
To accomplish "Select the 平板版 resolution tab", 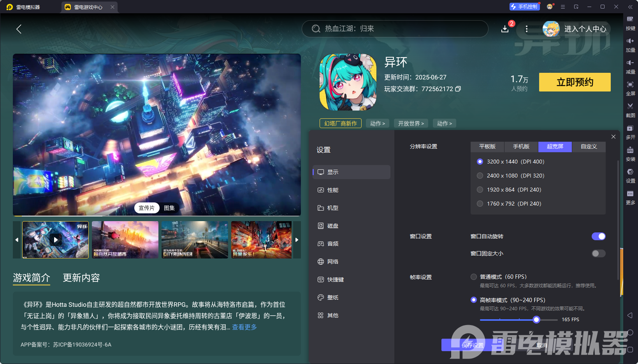I will pyautogui.click(x=487, y=146).
